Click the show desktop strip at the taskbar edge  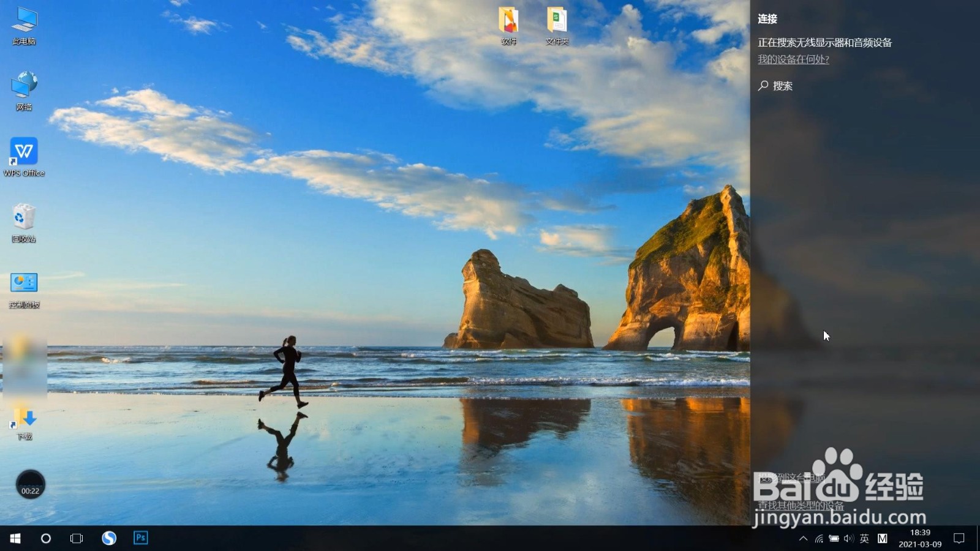pos(978,538)
